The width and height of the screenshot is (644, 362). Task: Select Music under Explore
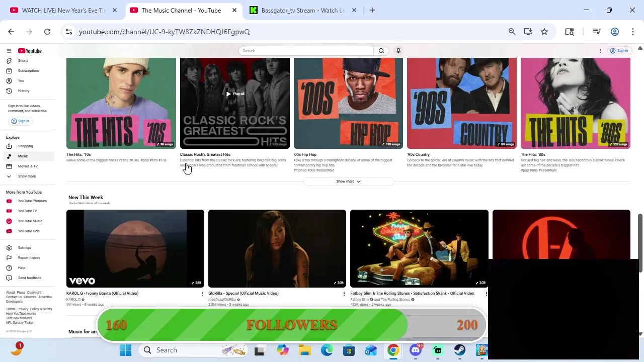click(x=28, y=156)
